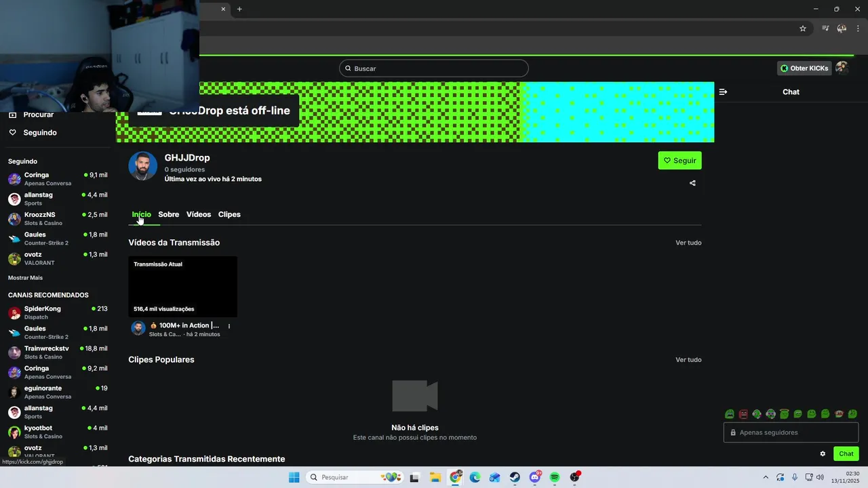Select the crying green emote in chat
Viewport: 868px width, 488px height.
click(730, 414)
